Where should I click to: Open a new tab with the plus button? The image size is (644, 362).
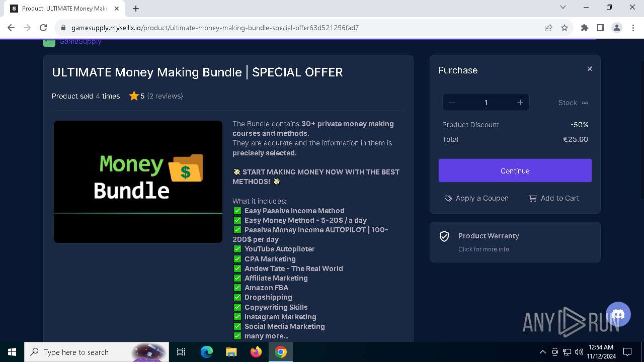[x=136, y=9]
